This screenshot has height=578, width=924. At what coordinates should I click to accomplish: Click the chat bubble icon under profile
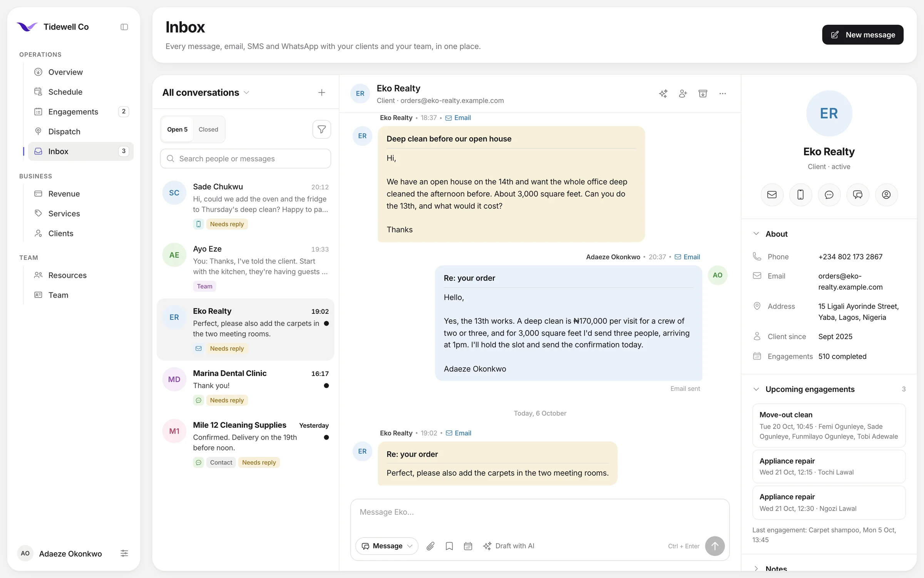pos(829,195)
